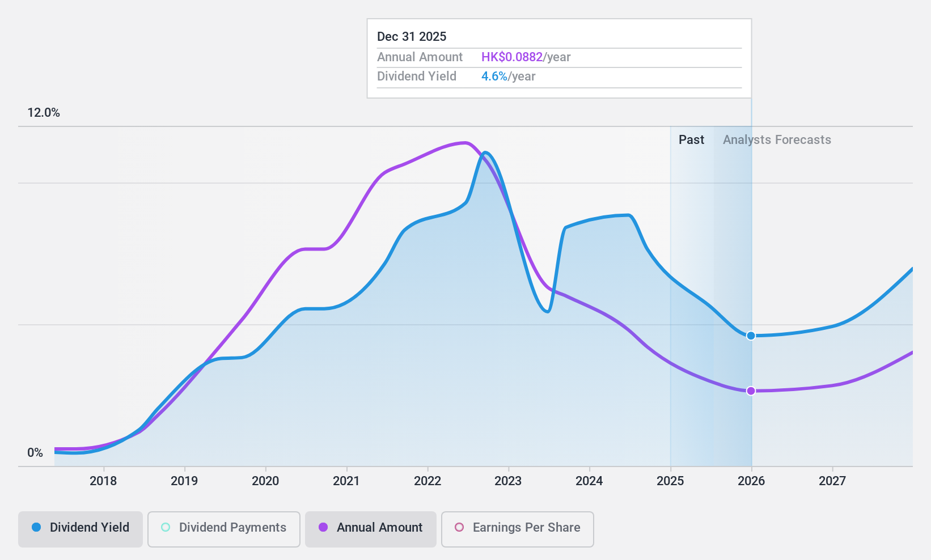Click the 2026 axis label
Image resolution: width=931 pixels, height=560 pixels.
coord(751,481)
